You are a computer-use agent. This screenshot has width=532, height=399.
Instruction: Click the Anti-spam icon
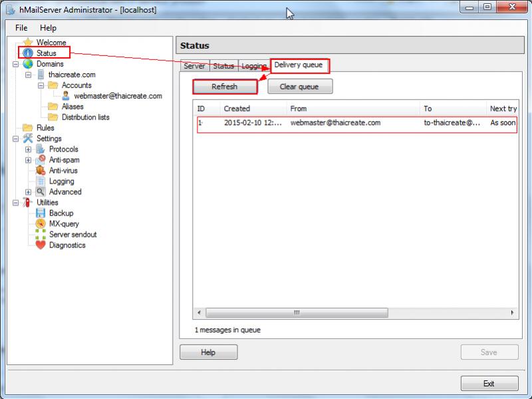pyautogui.click(x=41, y=160)
